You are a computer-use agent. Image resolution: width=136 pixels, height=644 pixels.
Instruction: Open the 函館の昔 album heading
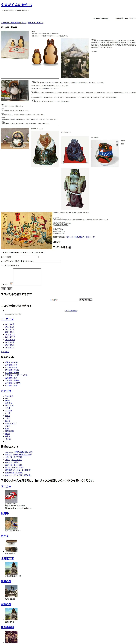[x=6, y=604]
